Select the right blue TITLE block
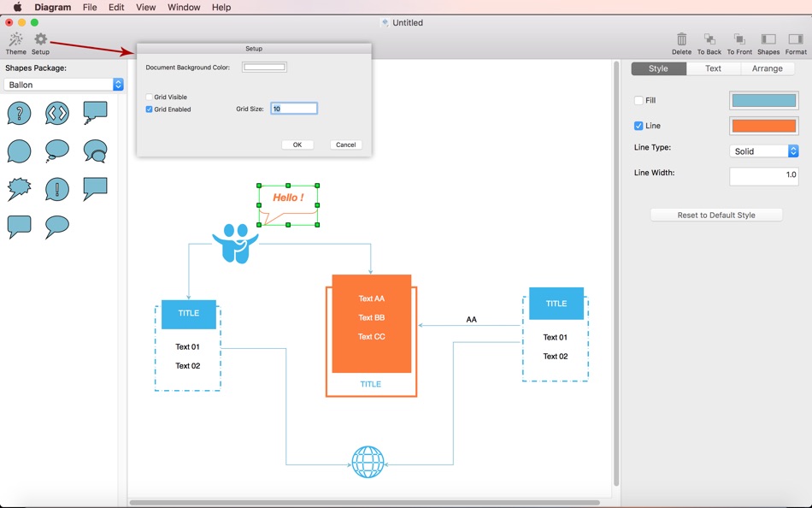The height and width of the screenshot is (508, 812). pos(556,304)
